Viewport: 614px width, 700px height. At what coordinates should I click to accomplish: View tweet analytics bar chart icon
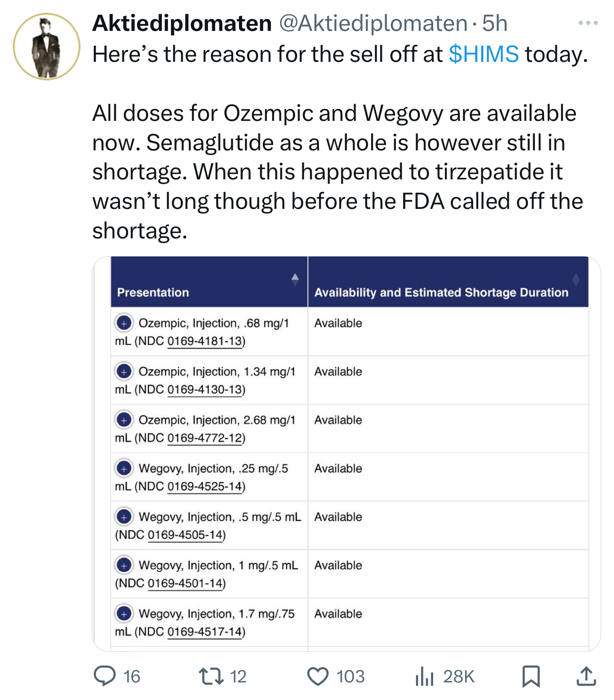tap(424, 676)
